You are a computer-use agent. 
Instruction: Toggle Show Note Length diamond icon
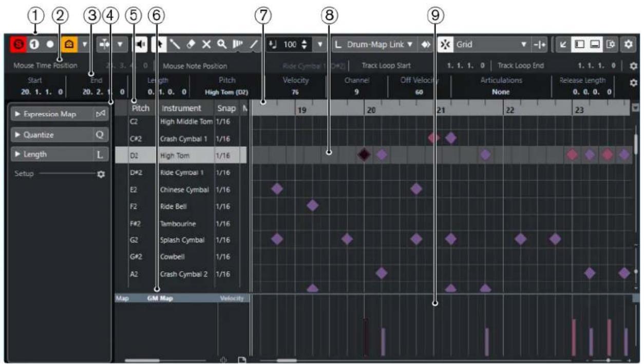point(426,45)
